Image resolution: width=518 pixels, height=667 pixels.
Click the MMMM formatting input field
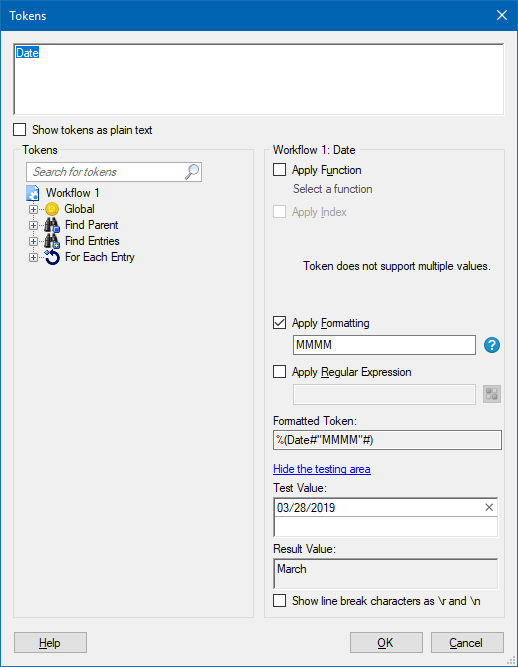pos(384,345)
